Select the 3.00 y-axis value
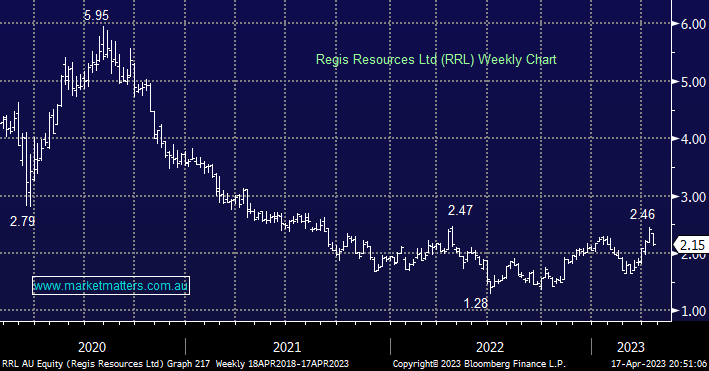This screenshot has width=709, height=371. pos(694,197)
